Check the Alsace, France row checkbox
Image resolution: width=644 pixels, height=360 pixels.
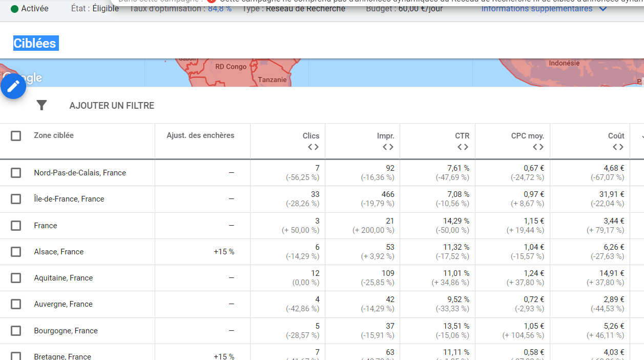[x=15, y=251]
